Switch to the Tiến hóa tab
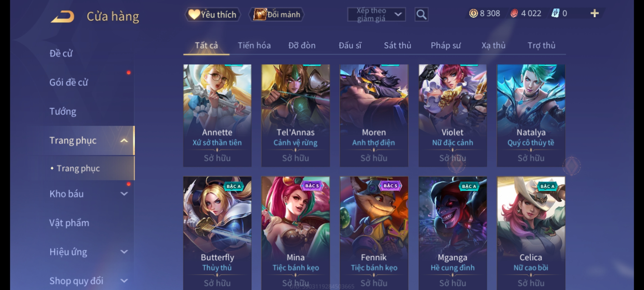The width and height of the screenshot is (644, 290). 254,45
